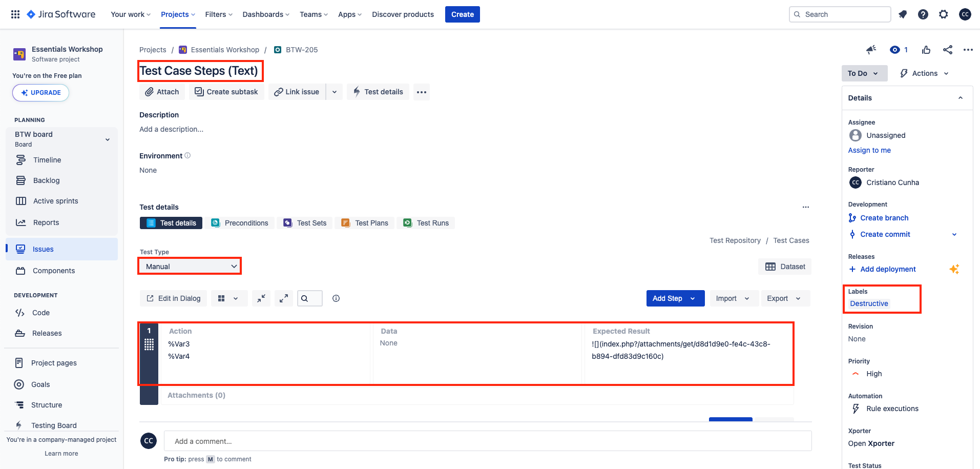Screen dimensions: 980x469
Task: Open the notifications icon in top bar
Action: (x=903, y=14)
